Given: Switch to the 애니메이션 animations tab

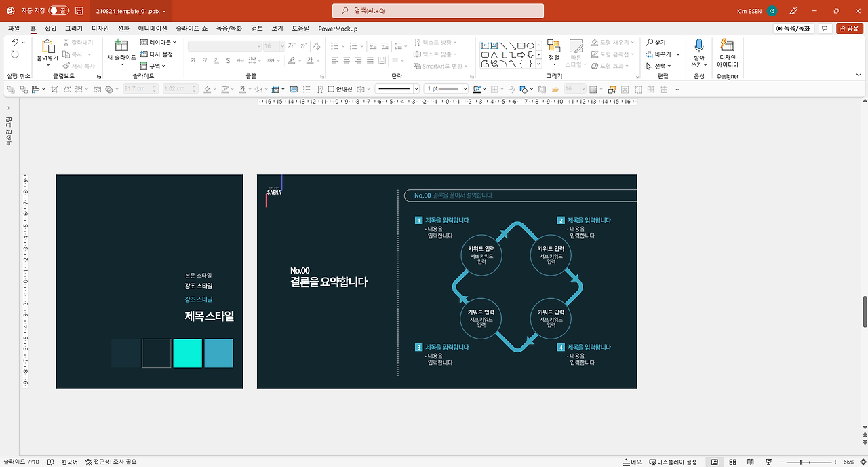Looking at the screenshot, I should click(153, 29).
